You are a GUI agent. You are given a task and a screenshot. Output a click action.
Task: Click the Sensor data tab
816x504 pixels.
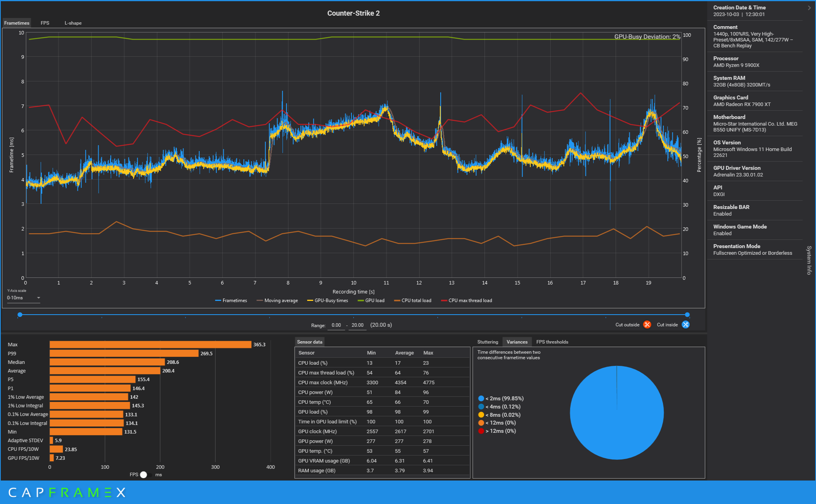click(x=309, y=342)
